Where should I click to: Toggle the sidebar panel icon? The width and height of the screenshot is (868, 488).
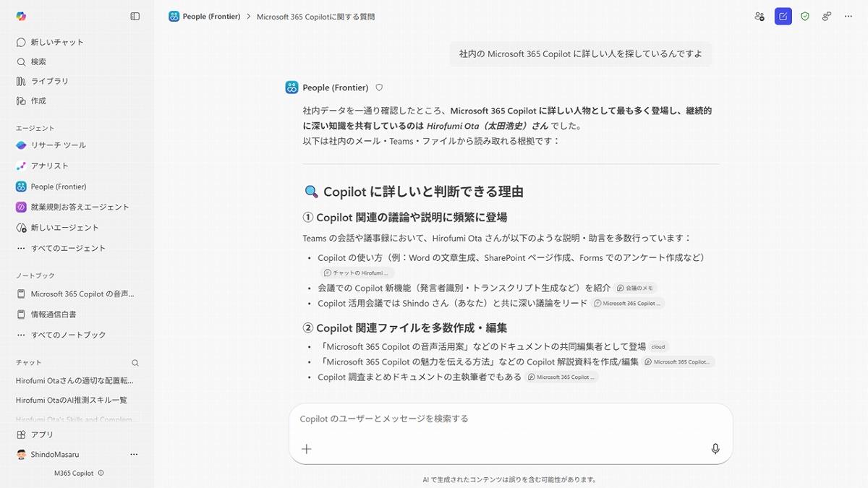click(x=135, y=16)
